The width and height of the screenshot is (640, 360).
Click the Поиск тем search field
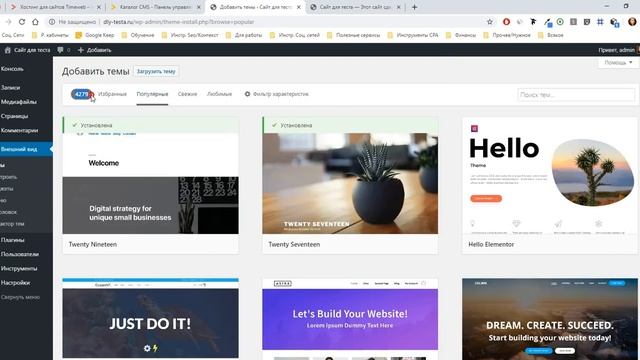tap(576, 95)
